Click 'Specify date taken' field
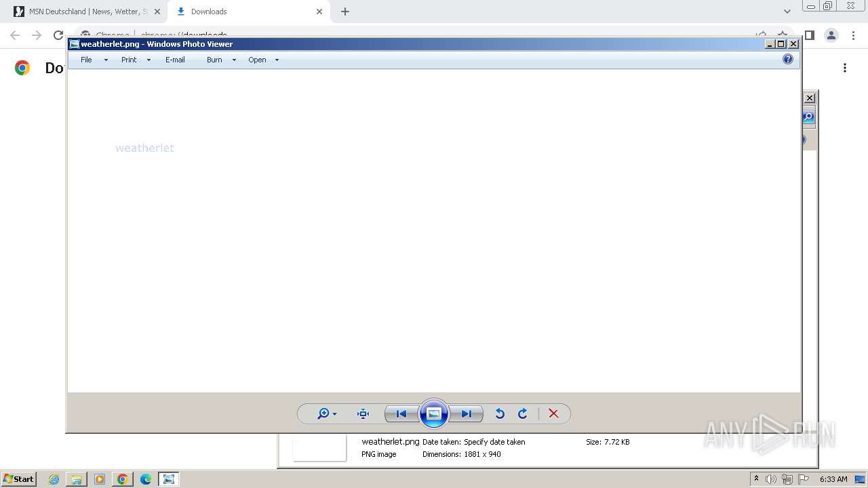This screenshot has height=488, width=868. click(x=494, y=442)
